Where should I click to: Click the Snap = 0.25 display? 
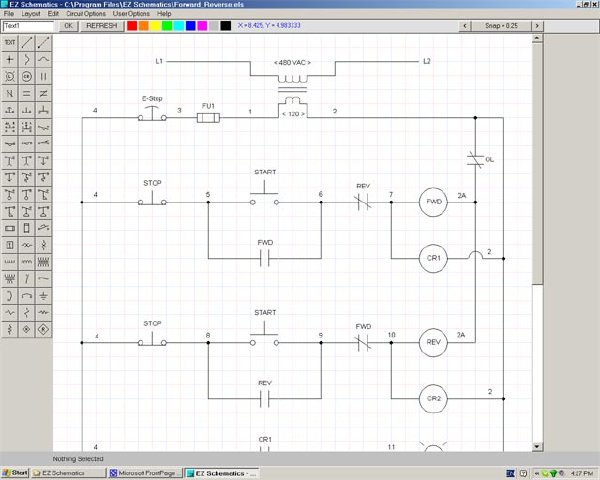point(501,26)
